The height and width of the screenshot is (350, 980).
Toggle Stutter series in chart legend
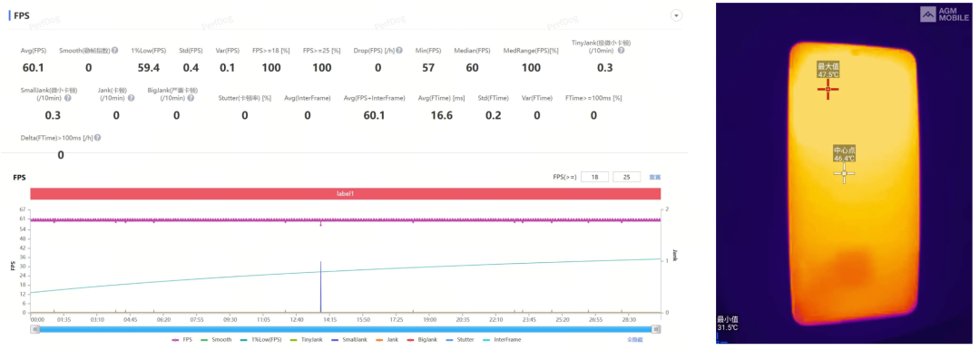tap(461, 339)
